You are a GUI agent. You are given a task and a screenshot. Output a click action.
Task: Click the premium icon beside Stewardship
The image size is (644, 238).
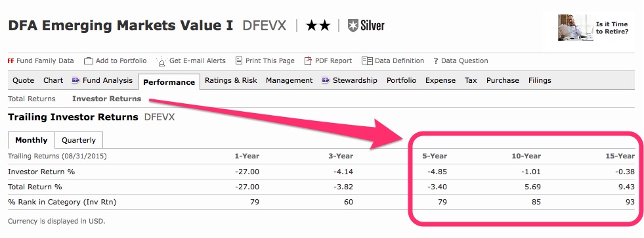click(326, 80)
